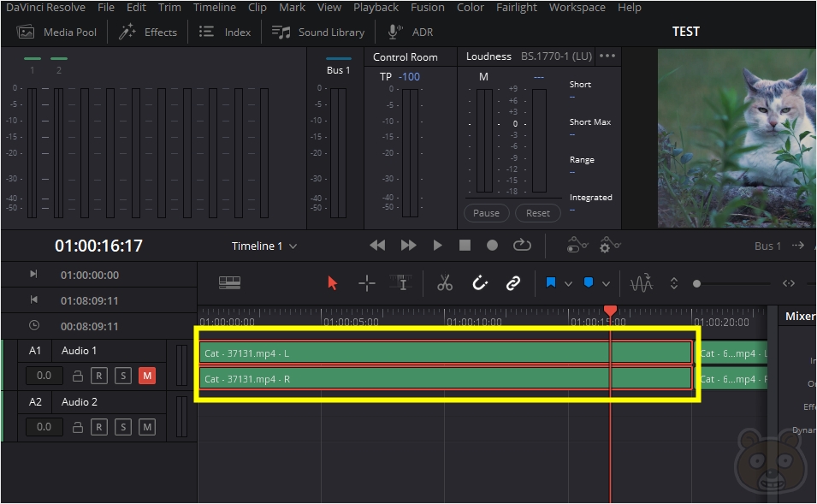Pause the loudness meter
Image resolution: width=817 pixels, height=504 pixels.
[x=486, y=213]
